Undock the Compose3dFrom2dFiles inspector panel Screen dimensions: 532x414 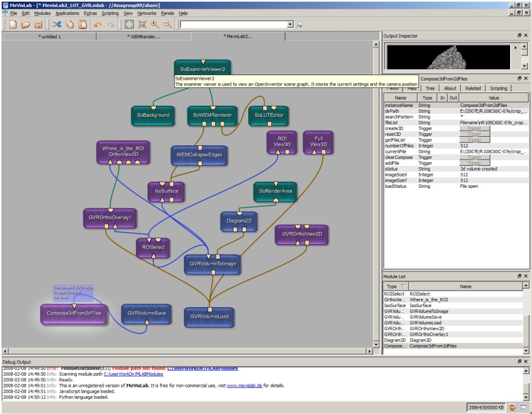point(520,79)
